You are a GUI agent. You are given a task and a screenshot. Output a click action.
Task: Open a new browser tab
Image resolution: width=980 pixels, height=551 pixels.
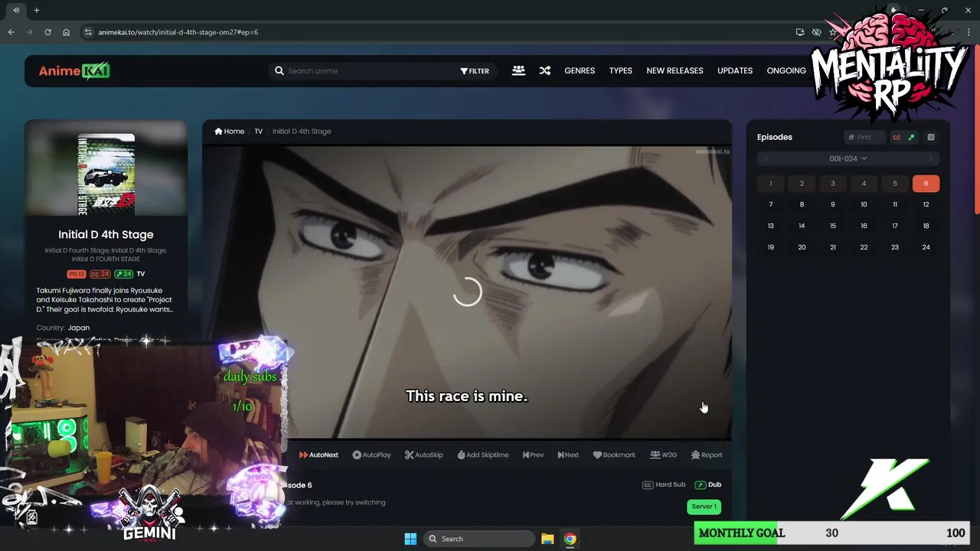pos(37,10)
